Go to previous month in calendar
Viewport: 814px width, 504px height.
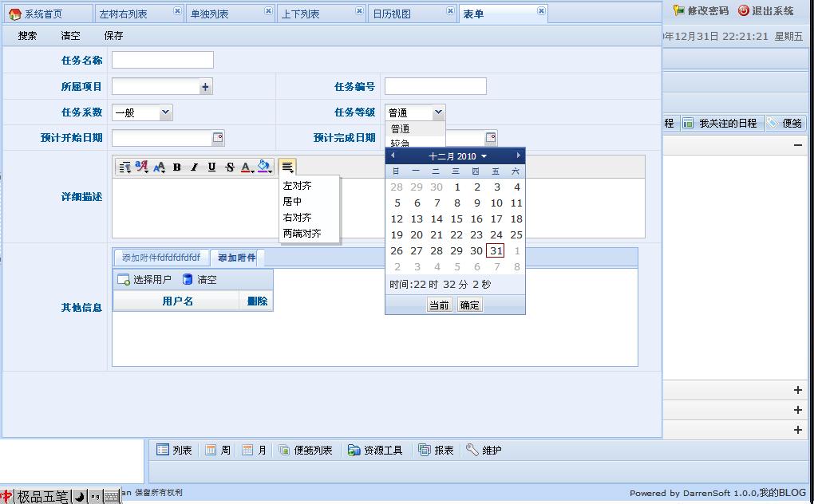tap(393, 156)
